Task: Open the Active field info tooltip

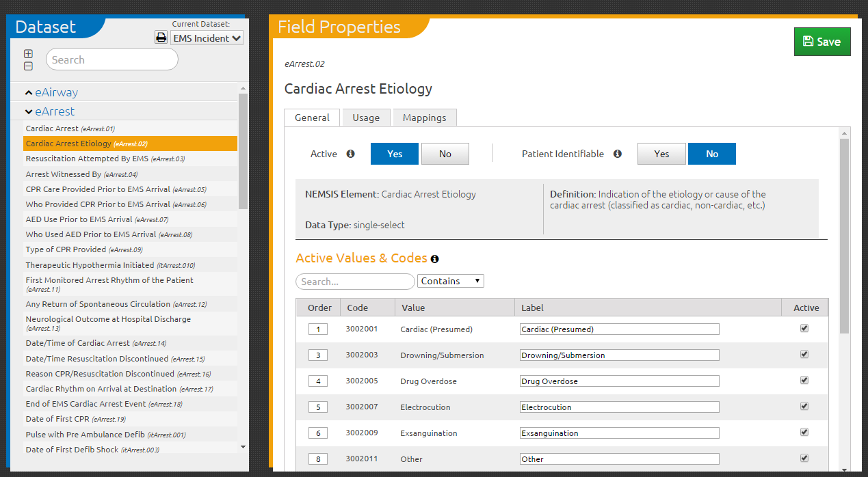Action: click(350, 154)
